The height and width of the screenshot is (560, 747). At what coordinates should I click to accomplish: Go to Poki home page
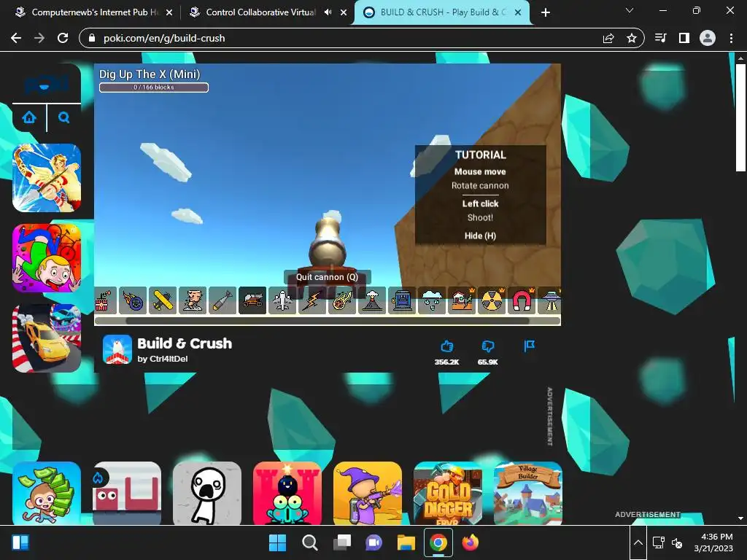(x=29, y=117)
